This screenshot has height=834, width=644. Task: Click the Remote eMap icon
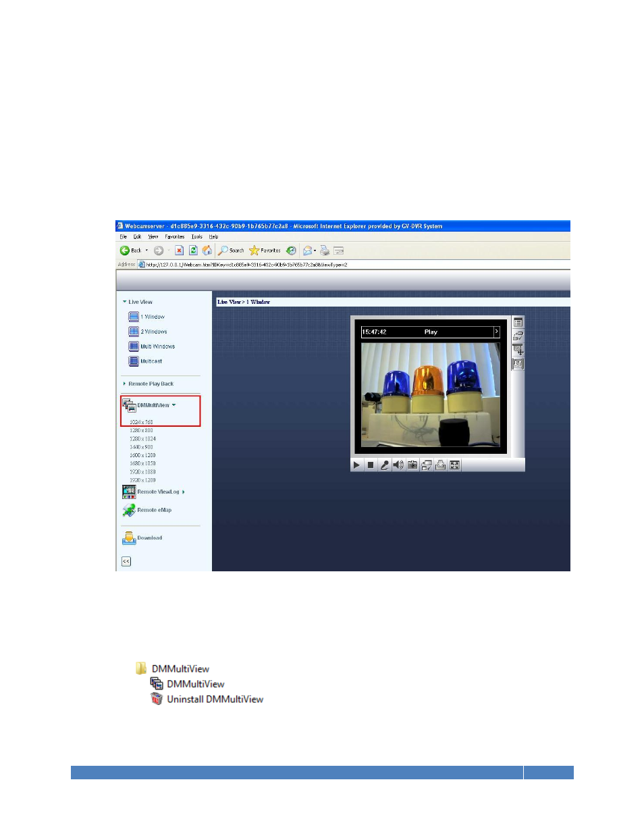(129, 510)
